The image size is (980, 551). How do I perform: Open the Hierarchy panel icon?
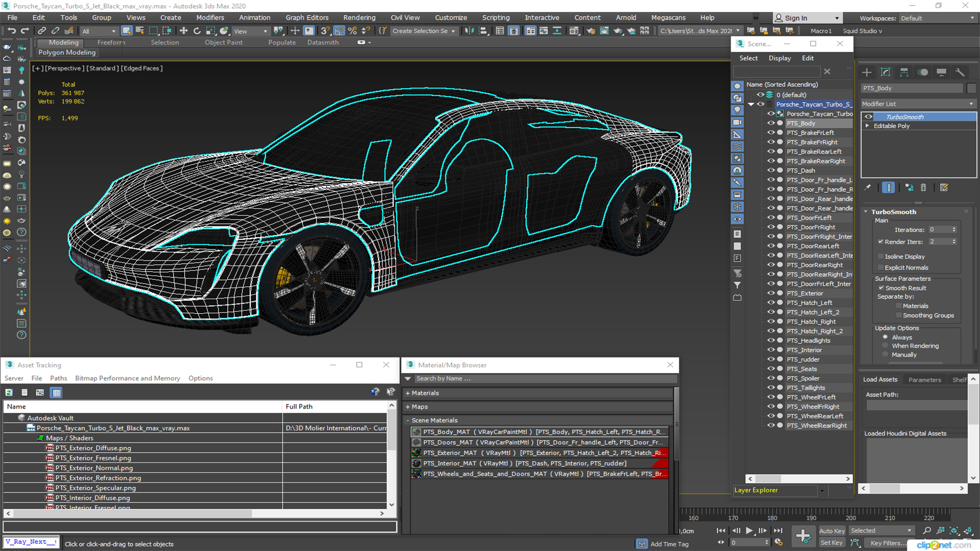point(904,72)
